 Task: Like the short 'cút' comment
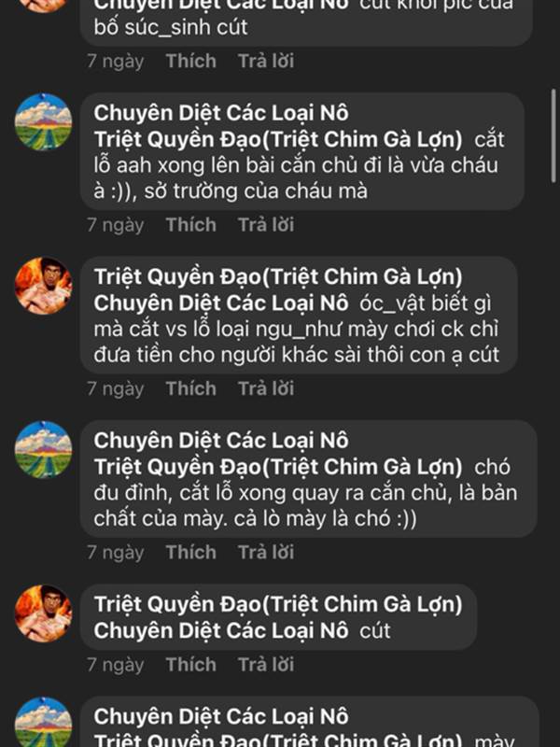[191, 665]
